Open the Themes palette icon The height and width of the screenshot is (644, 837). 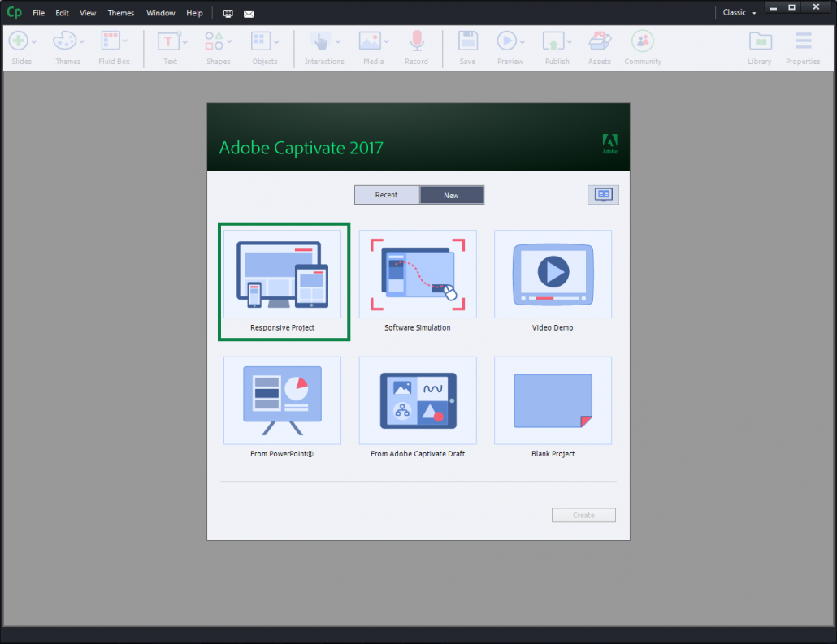pyautogui.click(x=64, y=41)
